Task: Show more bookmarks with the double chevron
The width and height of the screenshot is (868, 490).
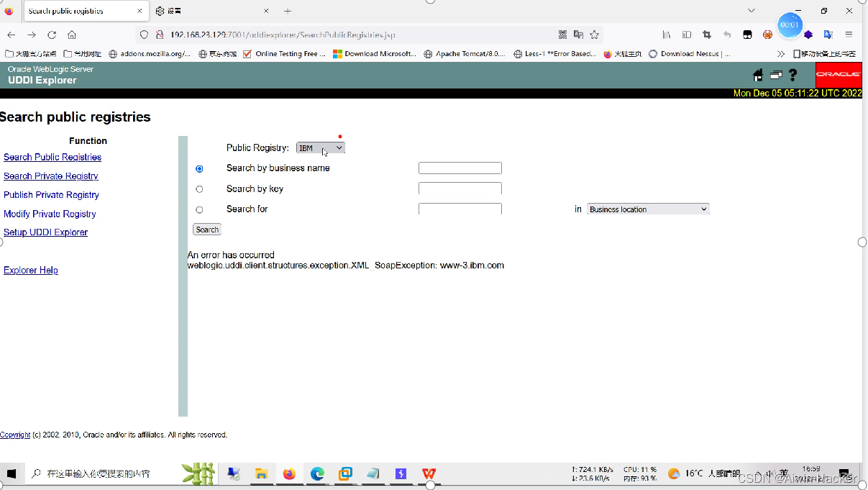Action: coord(781,53)
